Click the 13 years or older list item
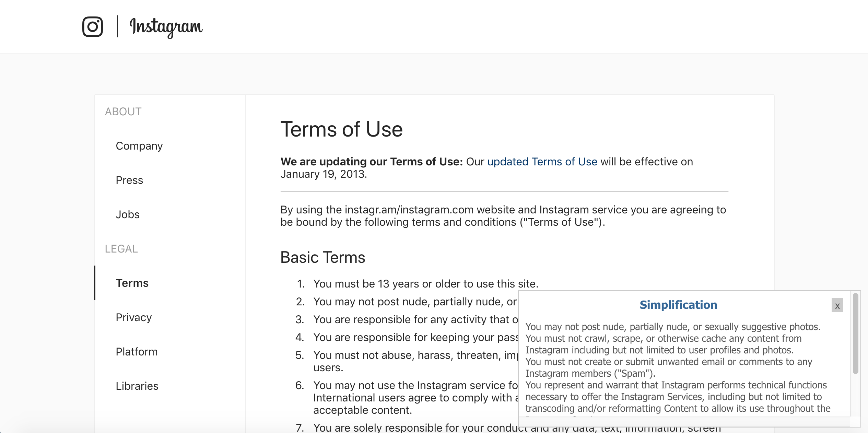 click(425, 284)
